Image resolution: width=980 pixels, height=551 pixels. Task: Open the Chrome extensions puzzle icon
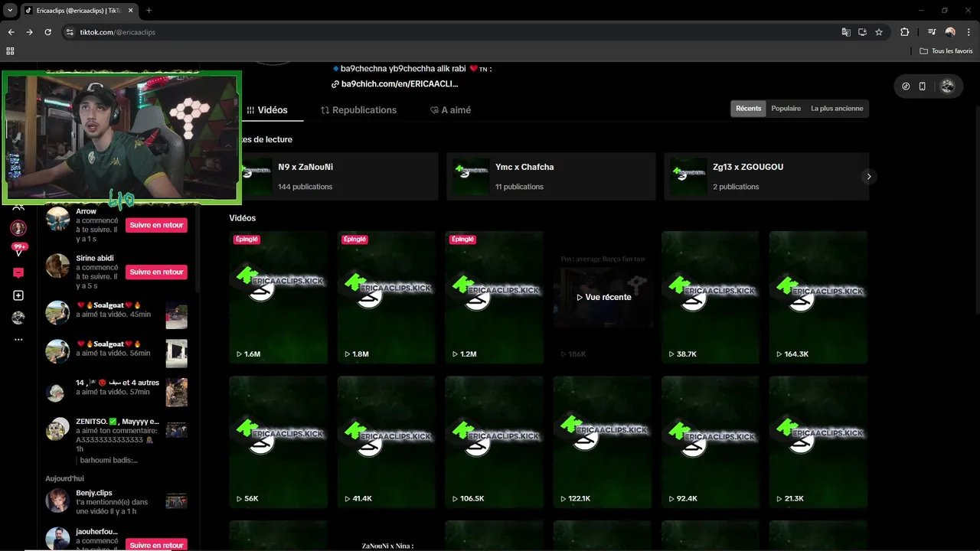(x=905, y=32)
